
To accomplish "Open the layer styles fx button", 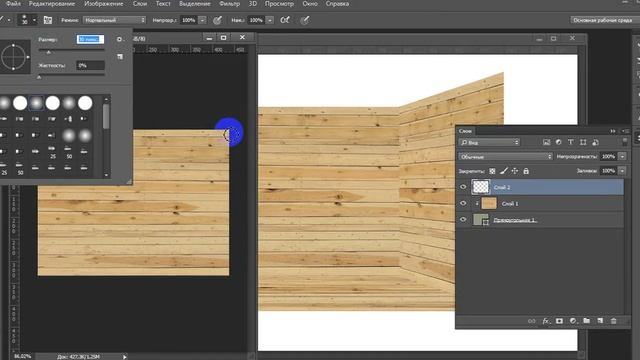I will click(546, 321).
